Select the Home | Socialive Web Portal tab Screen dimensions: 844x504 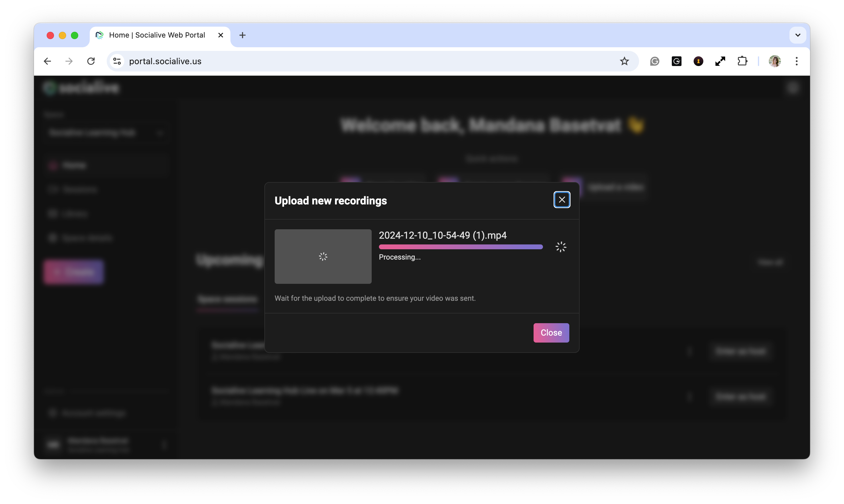pyautogui.click(x=156, y=35)
